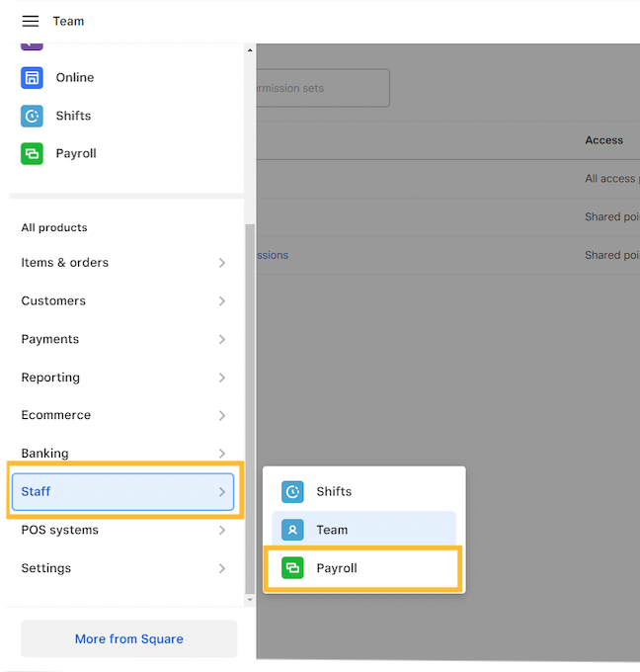Click the sidebar scroll down arrow
This screenshot has width=640, height=672.
[x=250, y=600]
